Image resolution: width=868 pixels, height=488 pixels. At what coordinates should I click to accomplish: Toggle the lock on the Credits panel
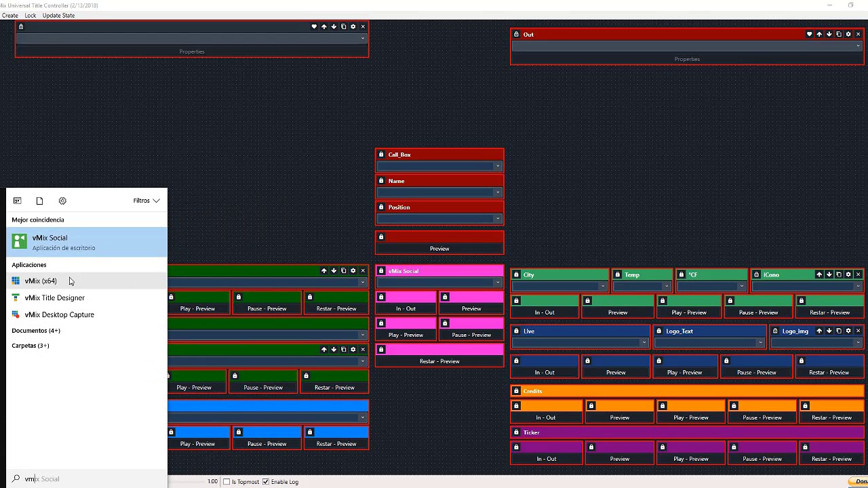[516, 391]
